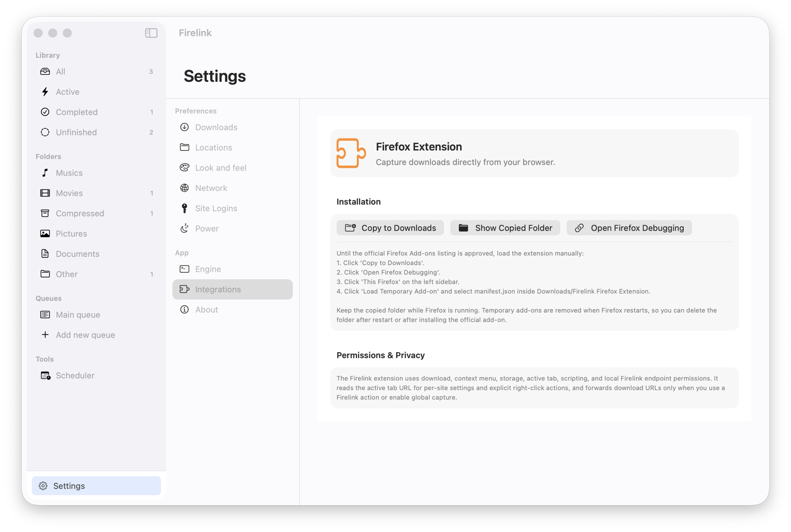Open Look and feel settings
The height and width of the screenshot is (532, 791).
232,168
